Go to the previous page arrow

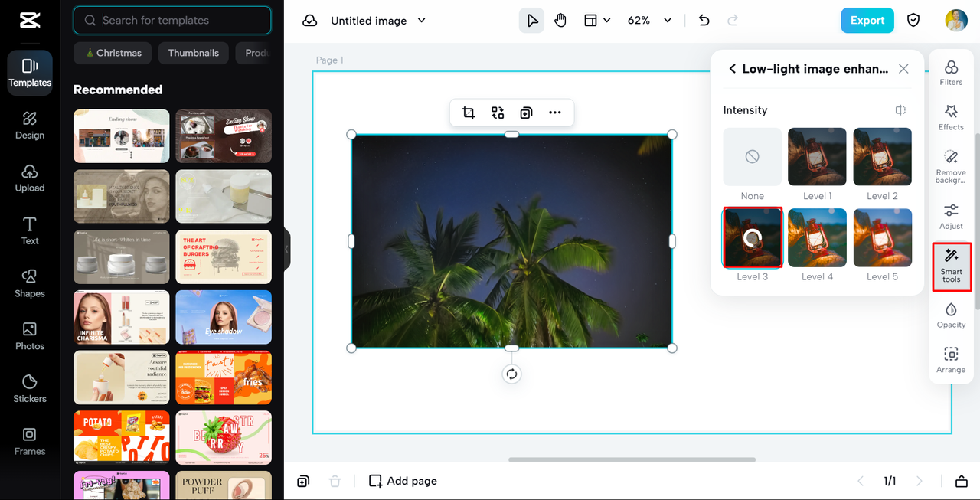pos(860,481)
